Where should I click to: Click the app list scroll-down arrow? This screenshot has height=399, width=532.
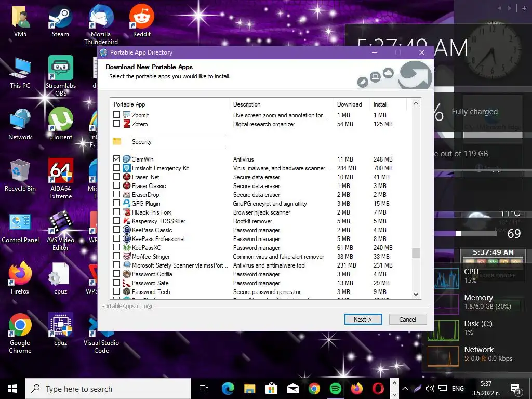click(x=416, y=295)
